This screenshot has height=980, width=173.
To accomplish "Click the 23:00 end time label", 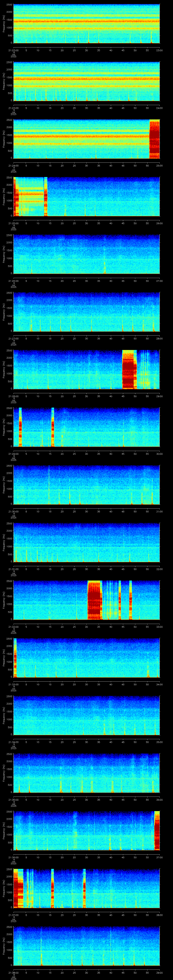I will (x=160, y=50).
